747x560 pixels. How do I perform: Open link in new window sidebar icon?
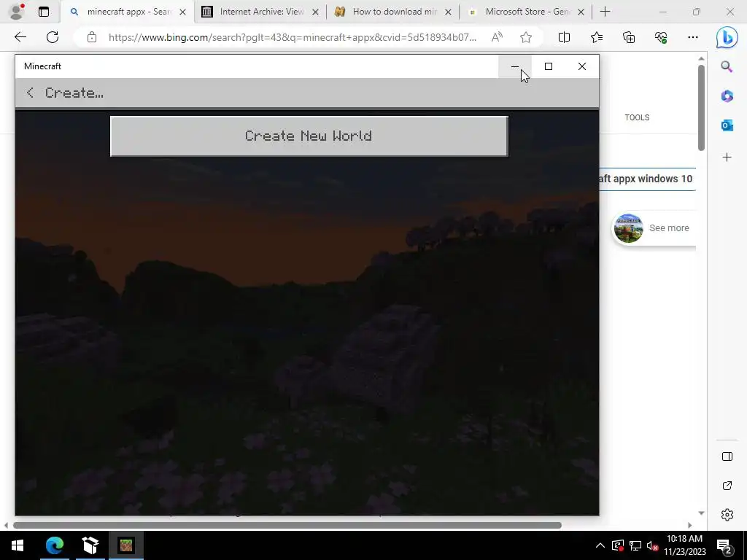tap(727, 486)
